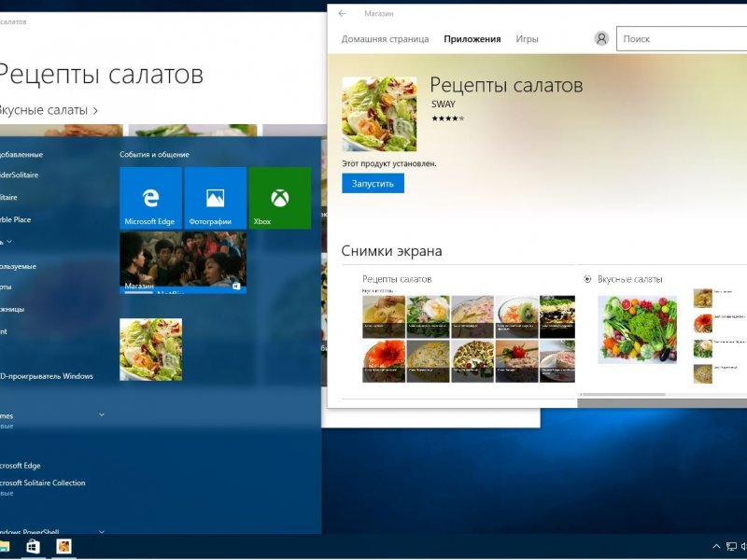747x560 pixels.
Task: Click the Поиск search field
Action: pyautogui.click(x=682, y=39)
